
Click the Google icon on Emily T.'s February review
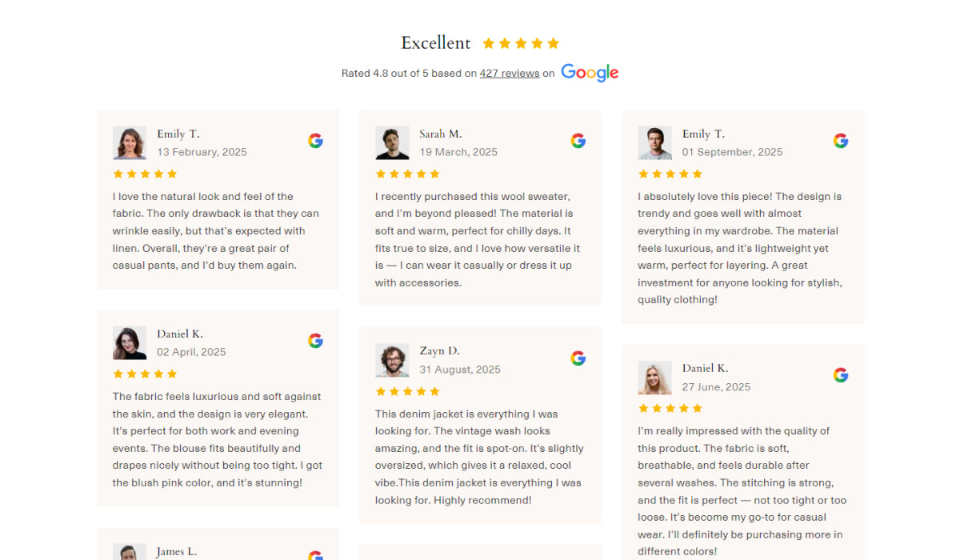315,140
